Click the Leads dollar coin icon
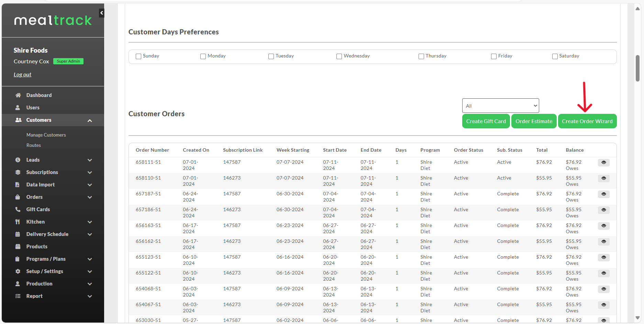Screen dimensions: 644x324 [18, 160]
